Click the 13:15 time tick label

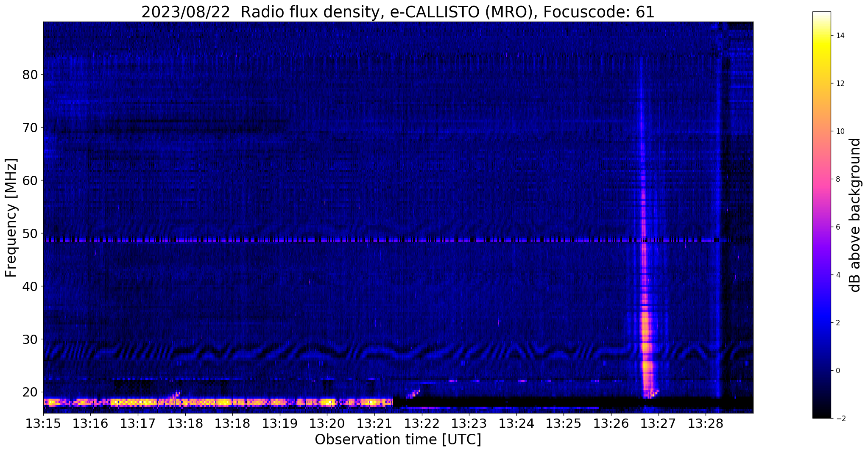point(43,424)
